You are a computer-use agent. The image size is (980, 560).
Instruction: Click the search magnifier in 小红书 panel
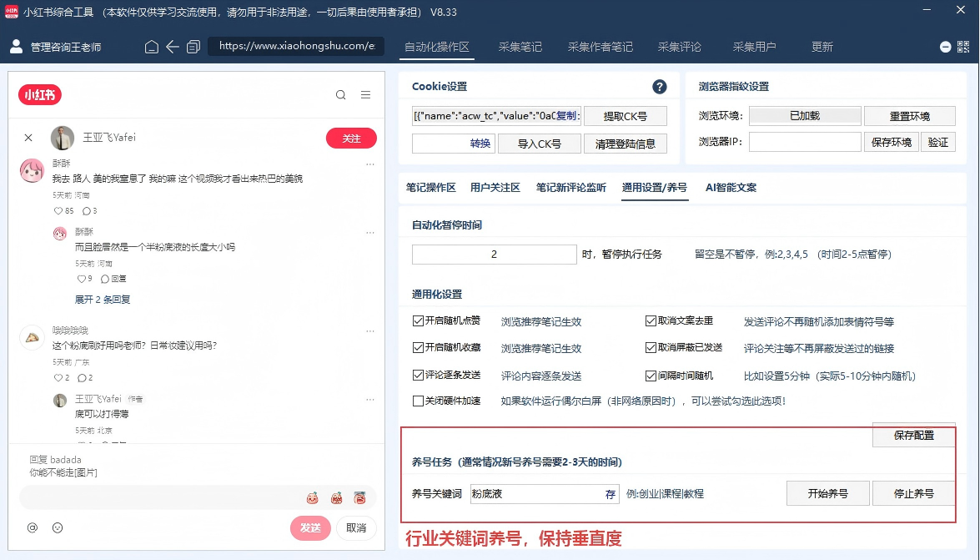340,95
